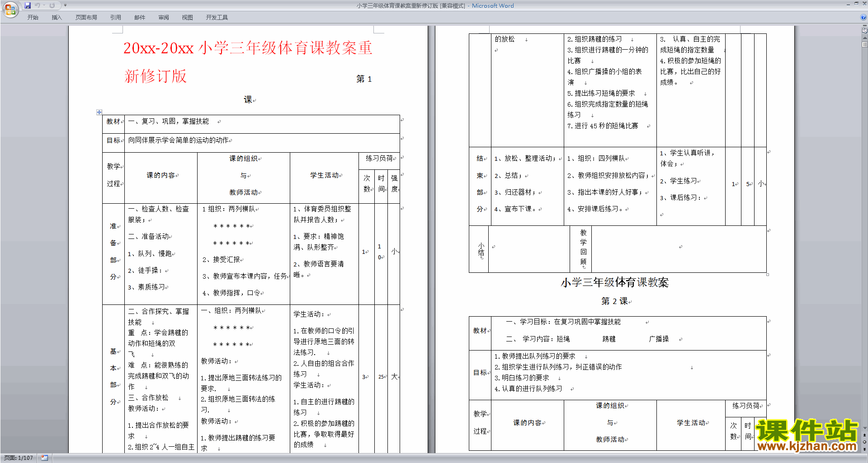Open the 审阅 ribbon tab
Screen dimensions: 868x463
pos(164,18)
